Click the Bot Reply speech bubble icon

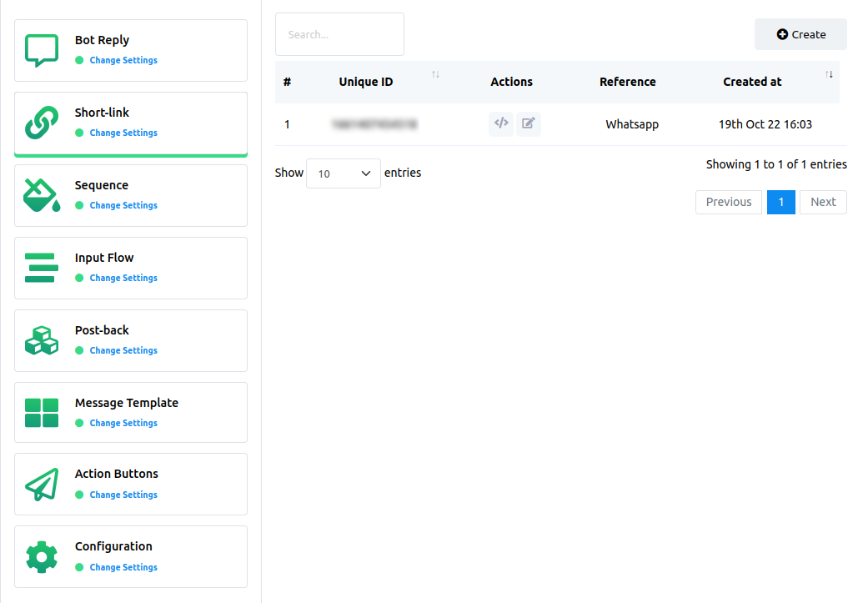pos(41,50)
